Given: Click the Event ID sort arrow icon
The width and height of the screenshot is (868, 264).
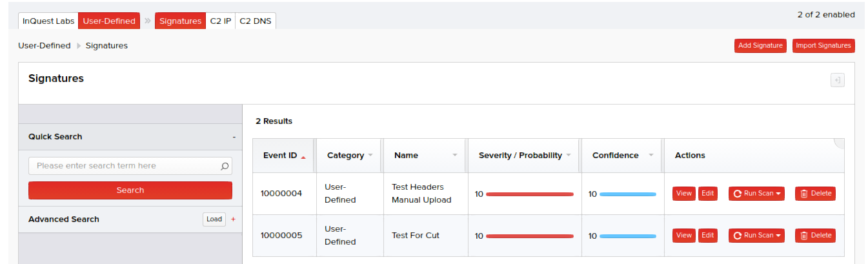Looking at the screenshot, I should [x=303, y=156].
